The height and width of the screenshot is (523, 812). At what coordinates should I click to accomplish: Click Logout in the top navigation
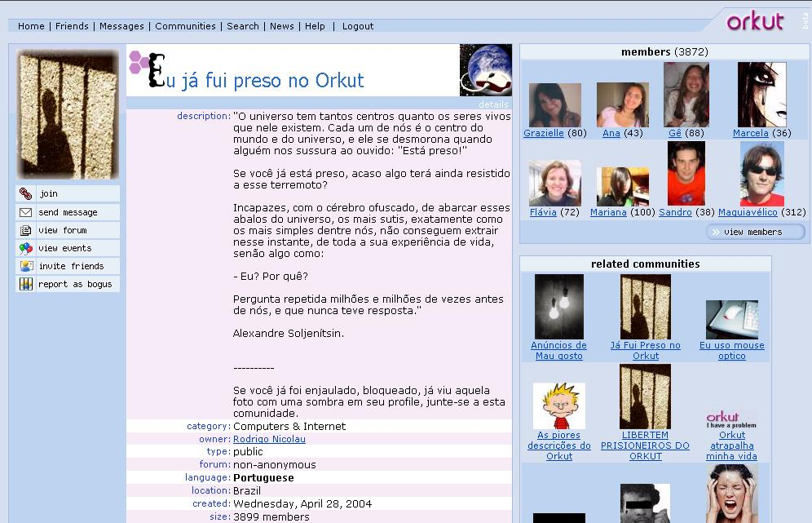tap(358, 26)
